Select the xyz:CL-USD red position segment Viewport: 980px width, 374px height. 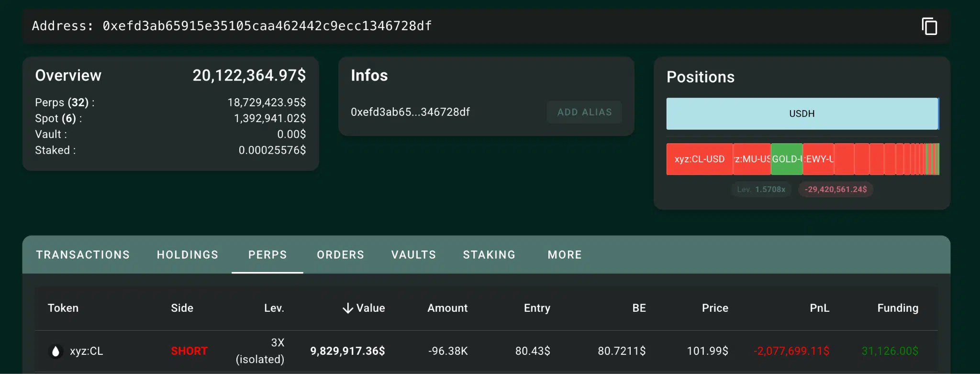click(699, 159)
